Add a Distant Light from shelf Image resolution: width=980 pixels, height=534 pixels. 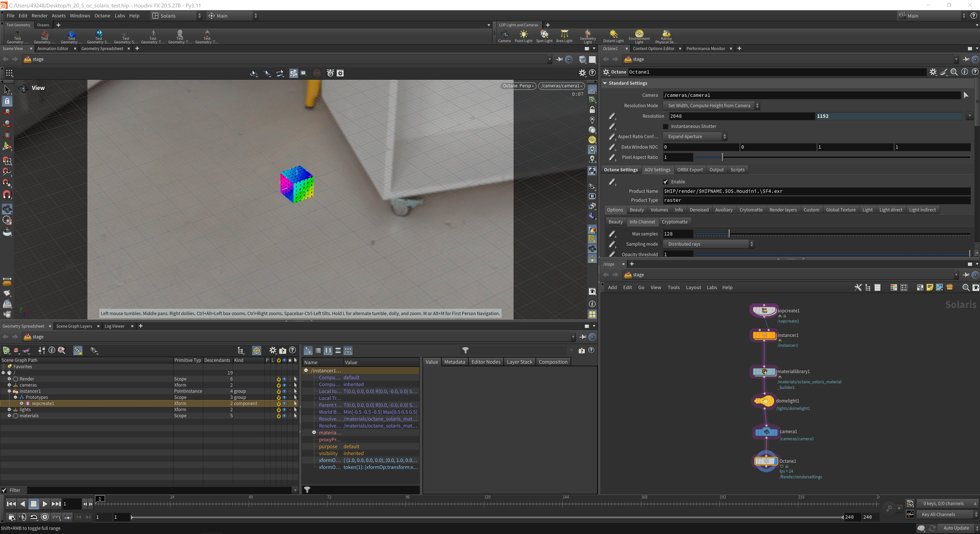click(x=613, y=36)
